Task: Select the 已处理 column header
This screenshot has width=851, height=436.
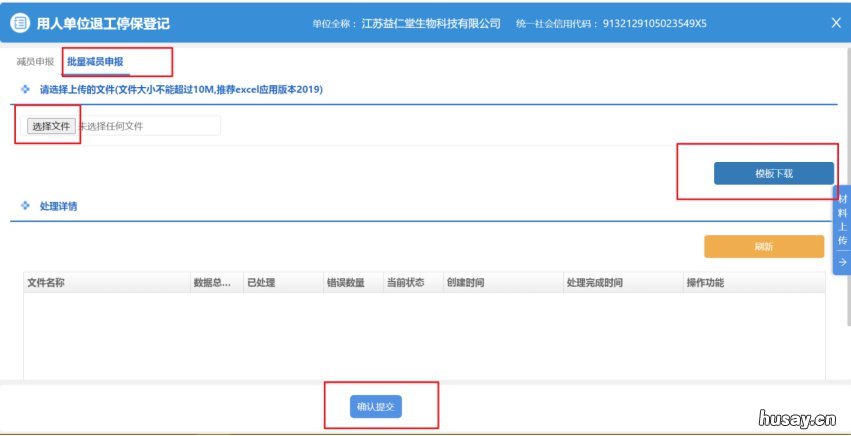Action: click(283, 283)
